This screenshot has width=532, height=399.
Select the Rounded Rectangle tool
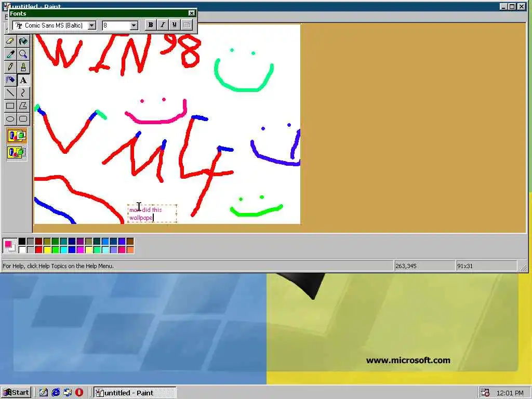pyautogui.click(x=23, y=118)
